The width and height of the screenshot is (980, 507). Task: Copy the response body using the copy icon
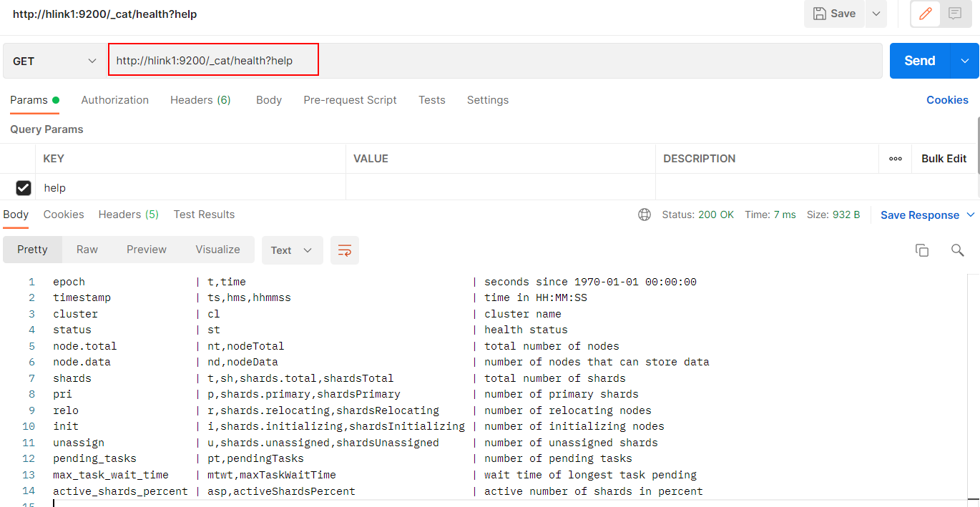(x=921, y=250)
